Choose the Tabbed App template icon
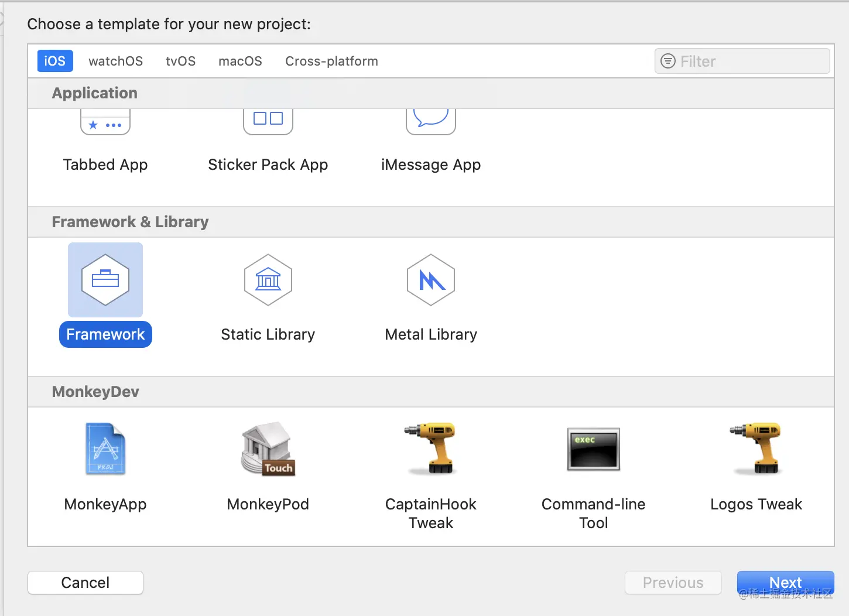The width and height of the screenshot is (849, 616). click(x=105, y=122)
